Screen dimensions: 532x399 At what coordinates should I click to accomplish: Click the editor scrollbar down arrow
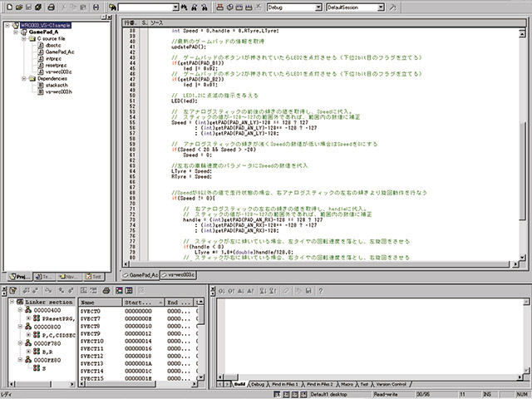[x=523, y=257]
